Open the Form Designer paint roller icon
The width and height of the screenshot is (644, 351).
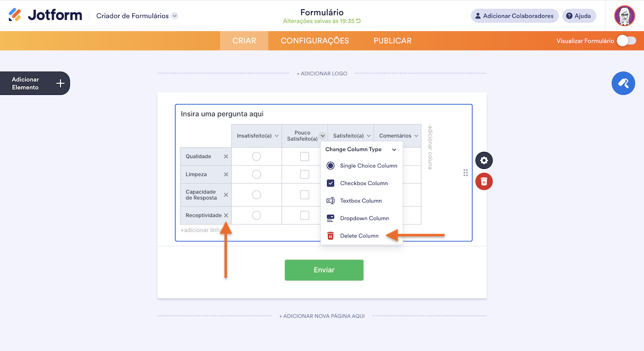click(x=623, y=83)
